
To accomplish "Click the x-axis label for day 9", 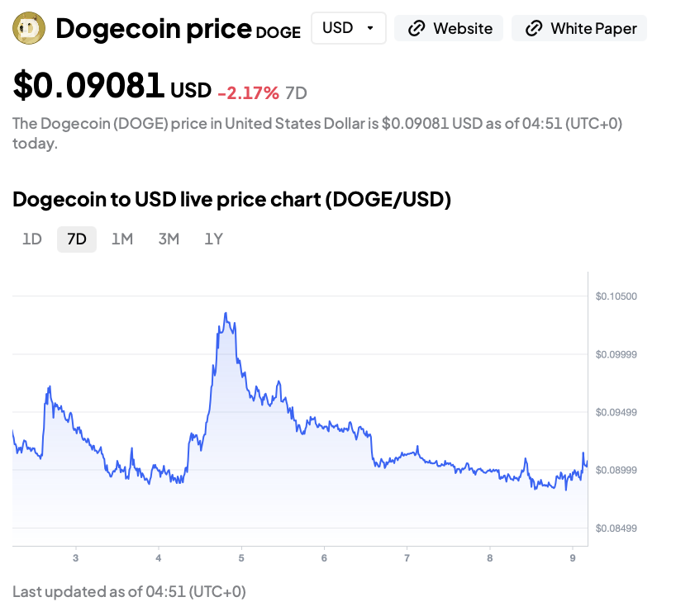I will tap(573, 557).
